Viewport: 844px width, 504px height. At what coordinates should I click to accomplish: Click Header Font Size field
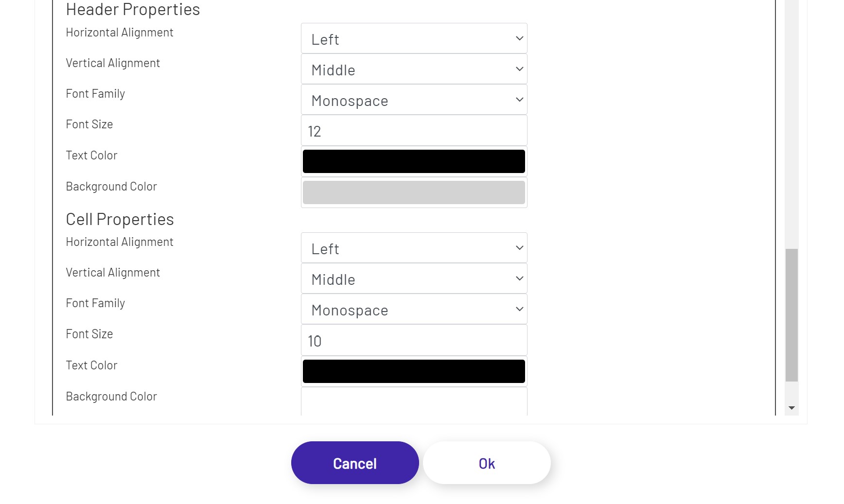point(413,131)
